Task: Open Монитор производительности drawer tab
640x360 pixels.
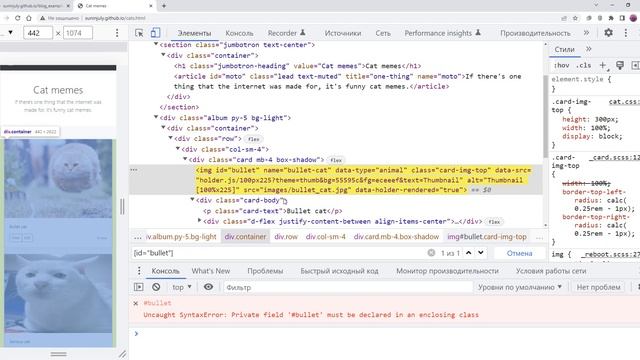Action: (447, 271)
